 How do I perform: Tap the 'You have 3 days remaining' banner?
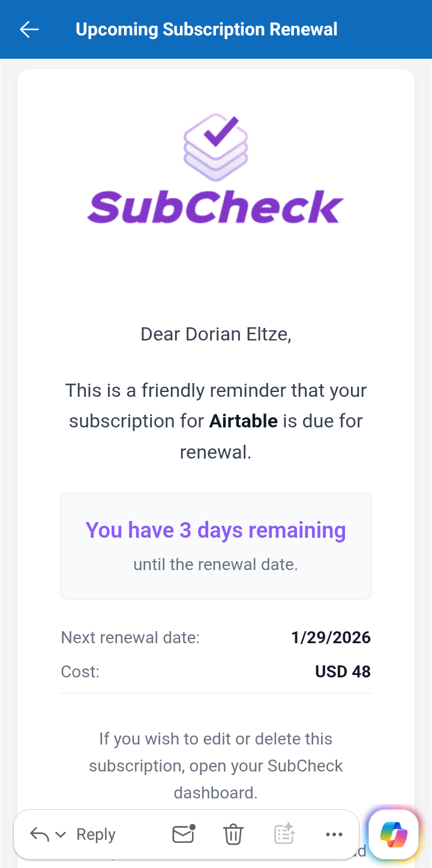coord(216,530)
